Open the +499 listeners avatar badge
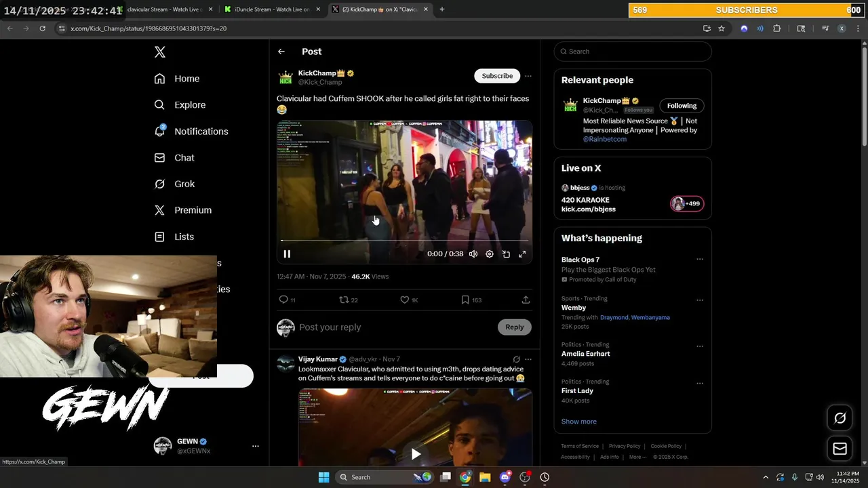The image size is (868, 488). pos(687,203)
